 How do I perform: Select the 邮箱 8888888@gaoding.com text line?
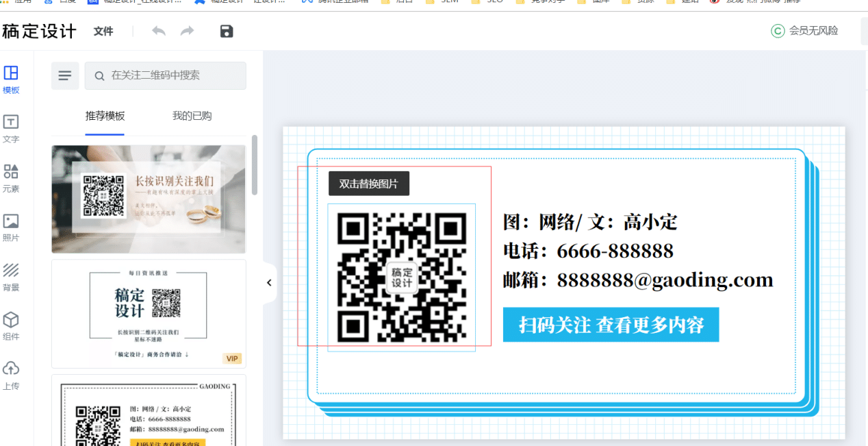pos(638,280)
